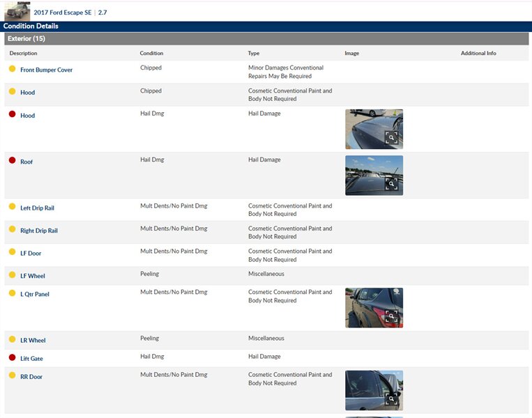Collapse the Exterior (15) section header
Screen dimensions: 532x418
point(266,38)
